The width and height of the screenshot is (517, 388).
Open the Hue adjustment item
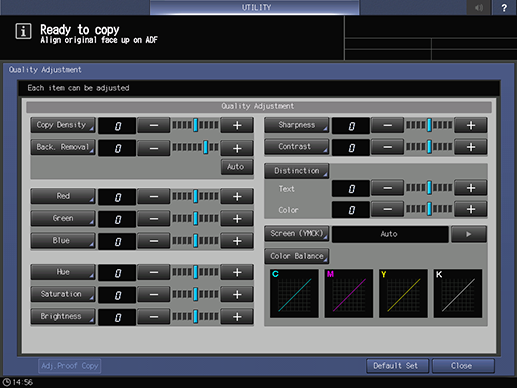pos(63,272)
